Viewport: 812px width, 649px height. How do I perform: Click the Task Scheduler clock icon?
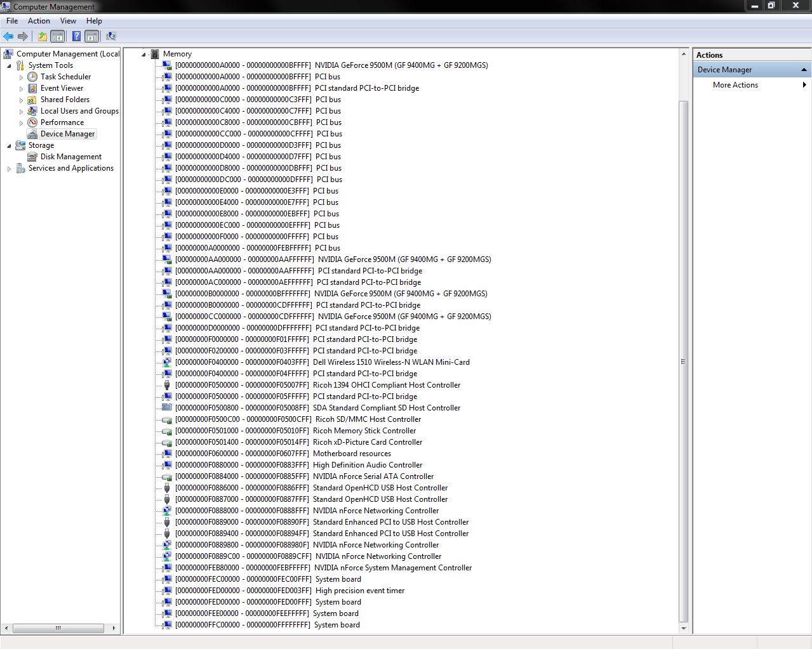point(32,77)
